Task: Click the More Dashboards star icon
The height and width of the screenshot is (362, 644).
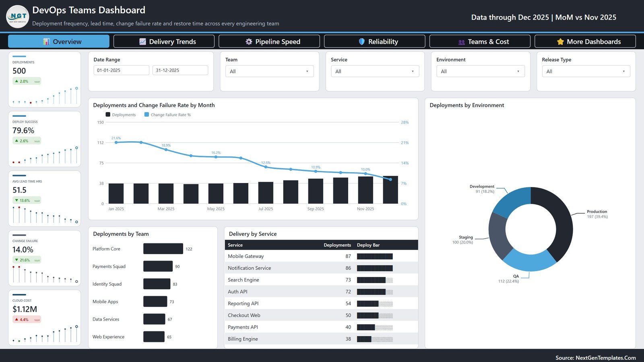Action: 560,41
